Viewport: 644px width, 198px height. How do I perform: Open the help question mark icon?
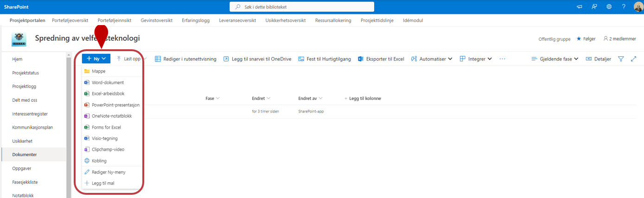(624, 7)
